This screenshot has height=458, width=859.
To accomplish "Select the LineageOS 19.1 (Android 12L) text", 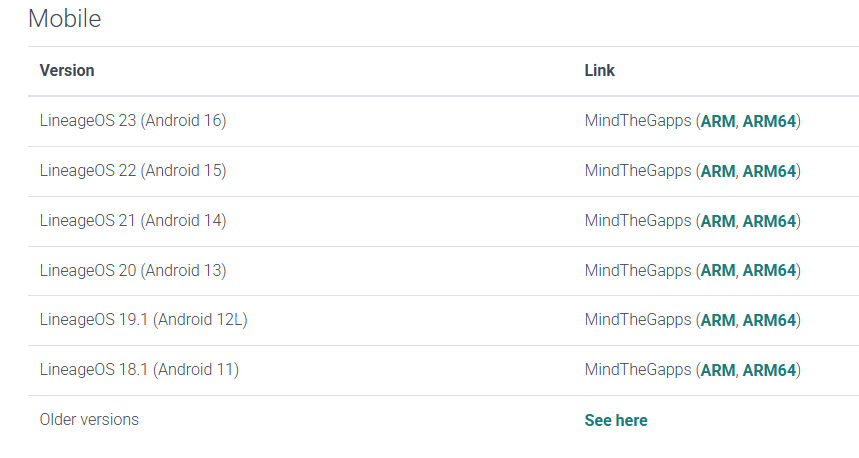I will coord(143,320).
